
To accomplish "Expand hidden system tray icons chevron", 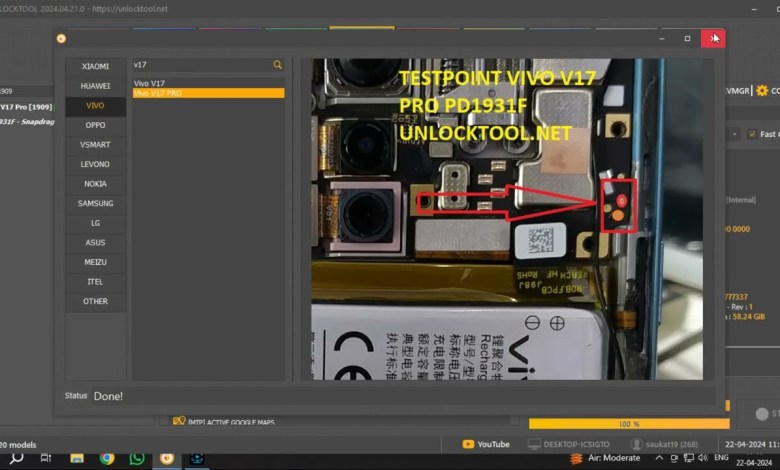I will click(x=659, y=458).
